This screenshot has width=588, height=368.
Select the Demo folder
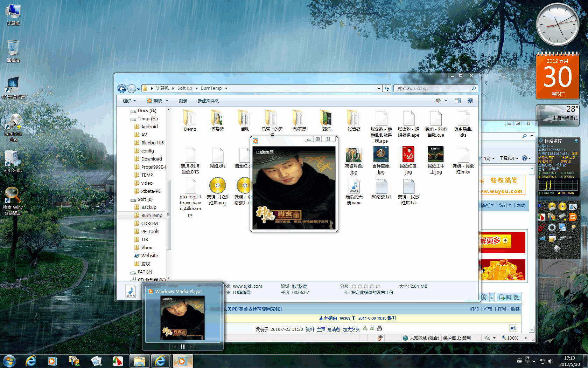(190, 121)
